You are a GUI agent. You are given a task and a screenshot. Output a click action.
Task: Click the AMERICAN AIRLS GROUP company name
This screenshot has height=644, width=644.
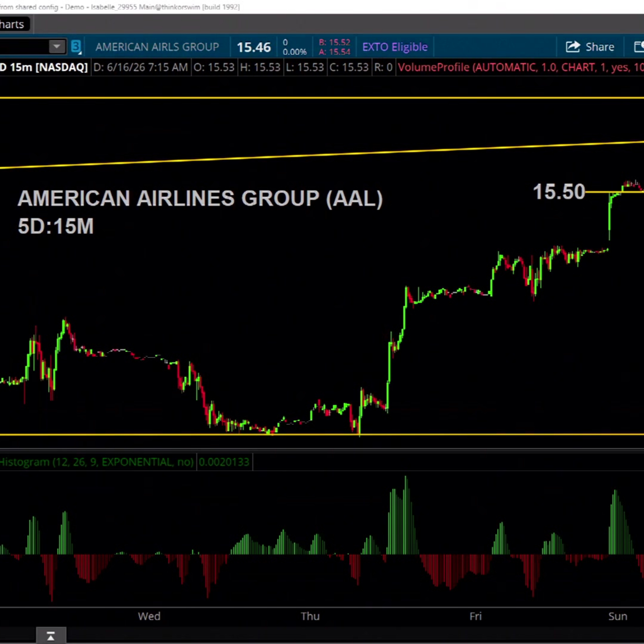[157, 47]
